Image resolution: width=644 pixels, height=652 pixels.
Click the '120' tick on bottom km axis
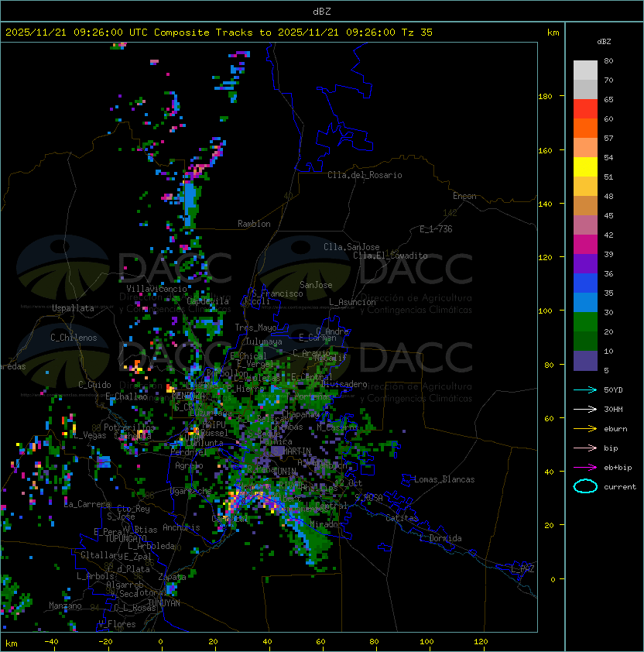pos(481,642)
